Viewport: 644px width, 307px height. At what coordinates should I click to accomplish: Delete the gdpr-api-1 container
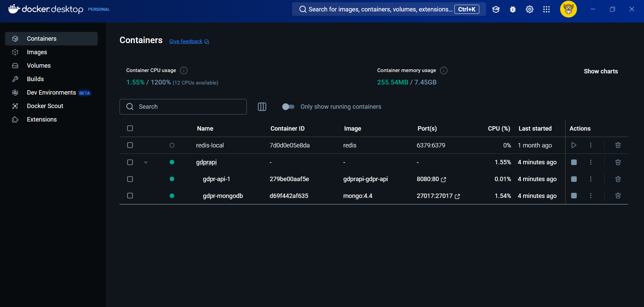pos(618,179)
